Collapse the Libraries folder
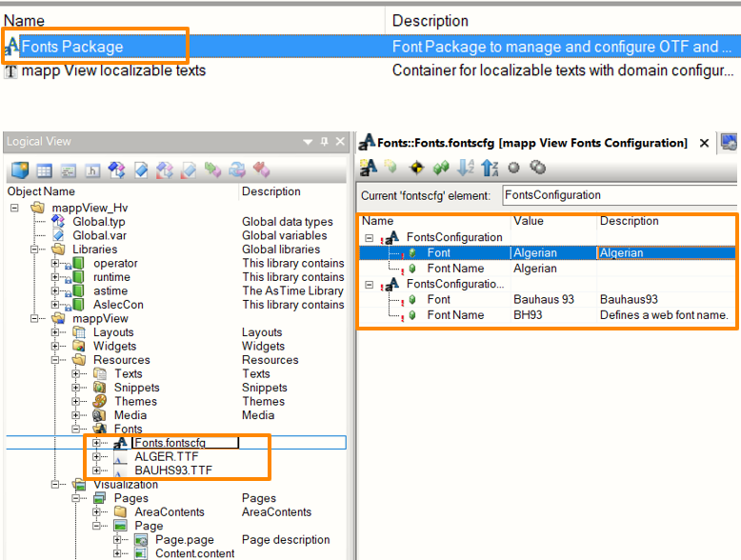Image resolution: width=741 pixels, height=560 pixels. click(34, 249)
